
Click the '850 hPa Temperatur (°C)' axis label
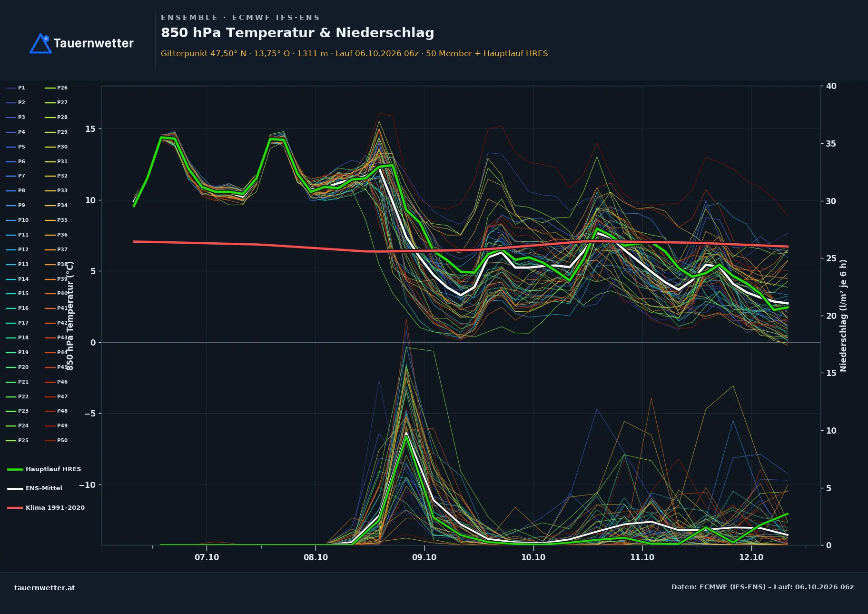coord(70,316)
